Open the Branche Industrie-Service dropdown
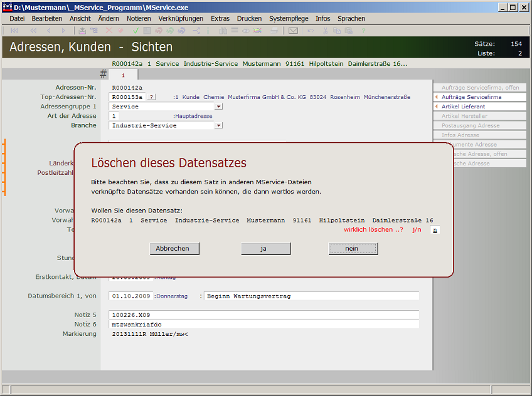Viewport: 532px width, 396px height. (x=219, y=125)
